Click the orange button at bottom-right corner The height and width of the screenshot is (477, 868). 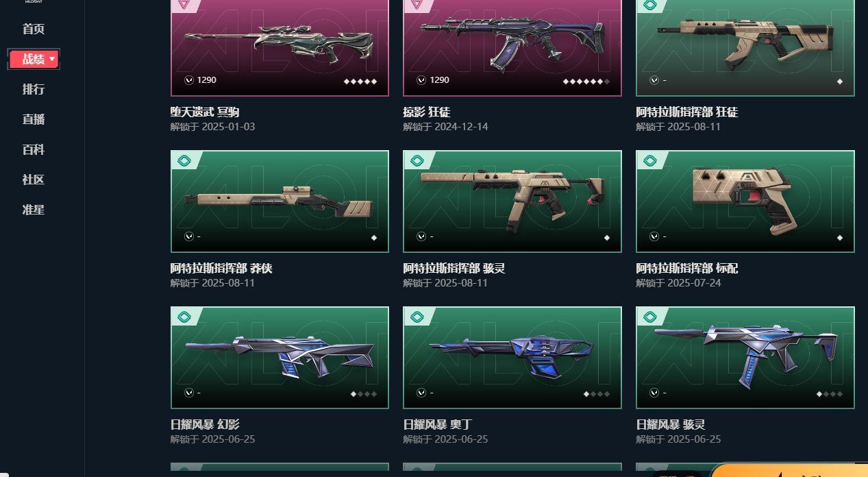click(x=789, y=470)
